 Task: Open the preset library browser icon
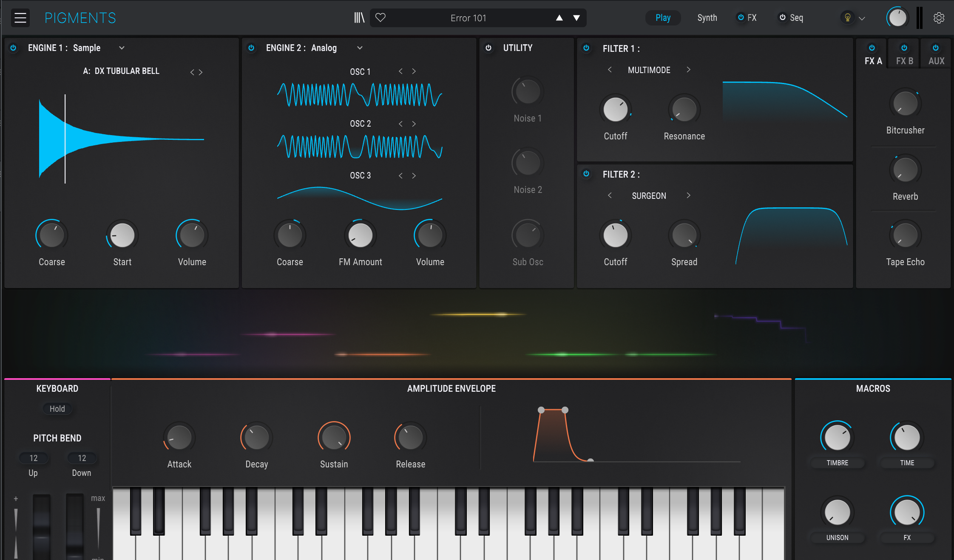359,18
